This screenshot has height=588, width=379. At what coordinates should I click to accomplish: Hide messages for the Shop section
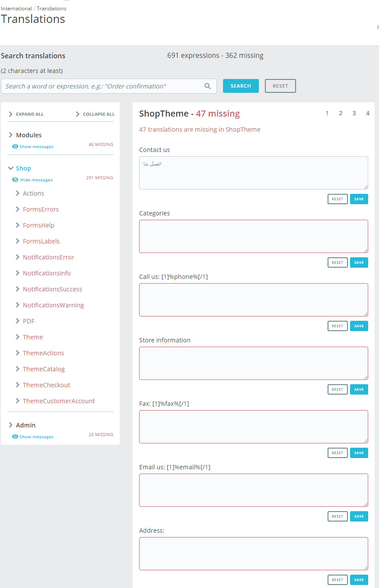coord(36,180)
